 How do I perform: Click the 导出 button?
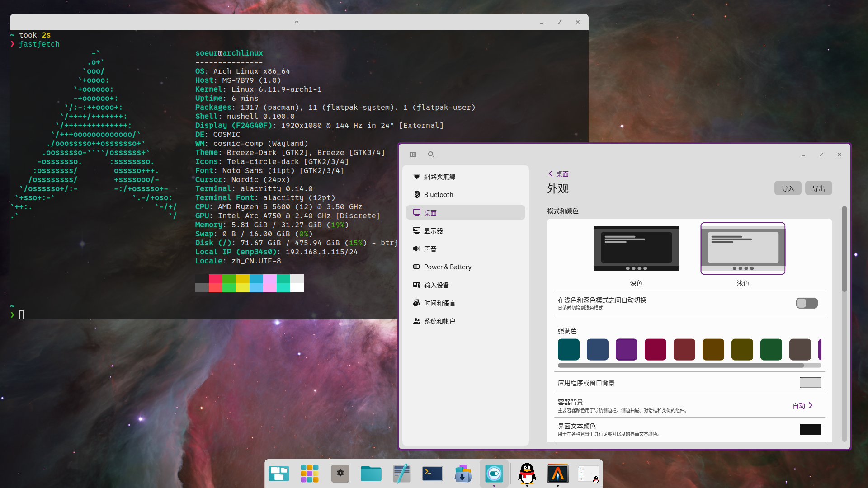(818, 188)
